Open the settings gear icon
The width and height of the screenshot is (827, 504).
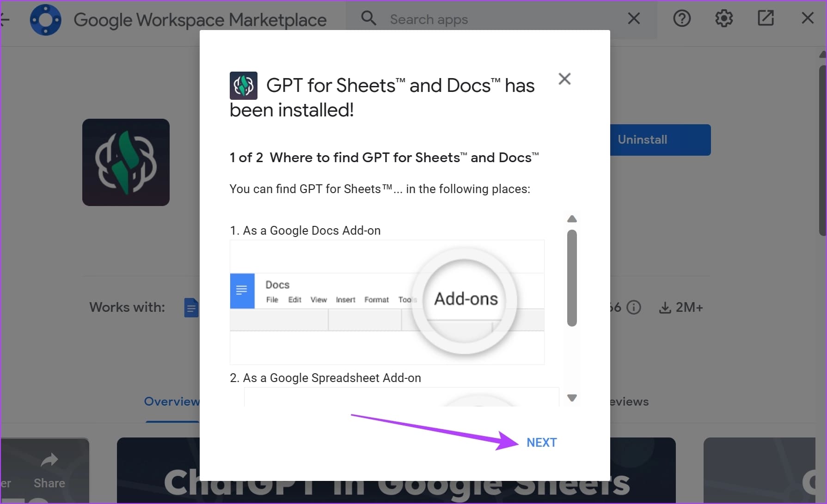[x=724, y=18]
